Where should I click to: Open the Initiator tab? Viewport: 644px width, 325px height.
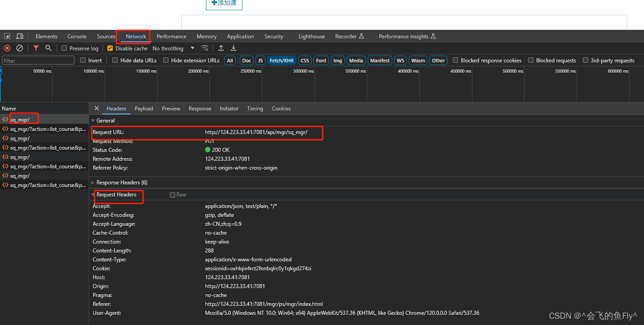pyautogui.click(x=229, y=109)
